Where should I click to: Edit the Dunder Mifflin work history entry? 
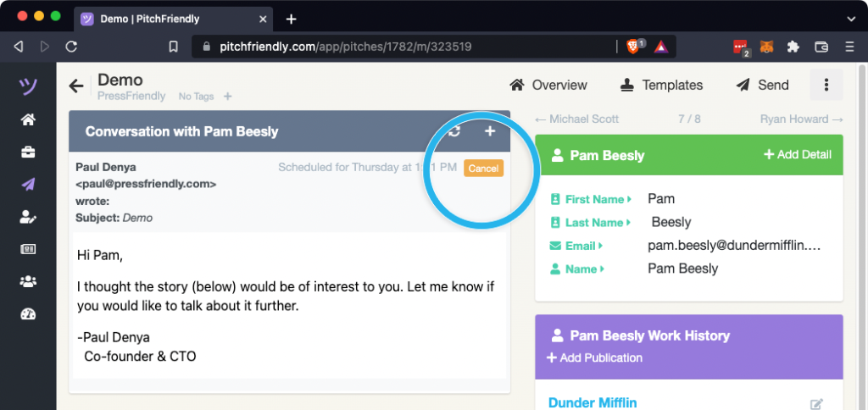click(816, 404)
